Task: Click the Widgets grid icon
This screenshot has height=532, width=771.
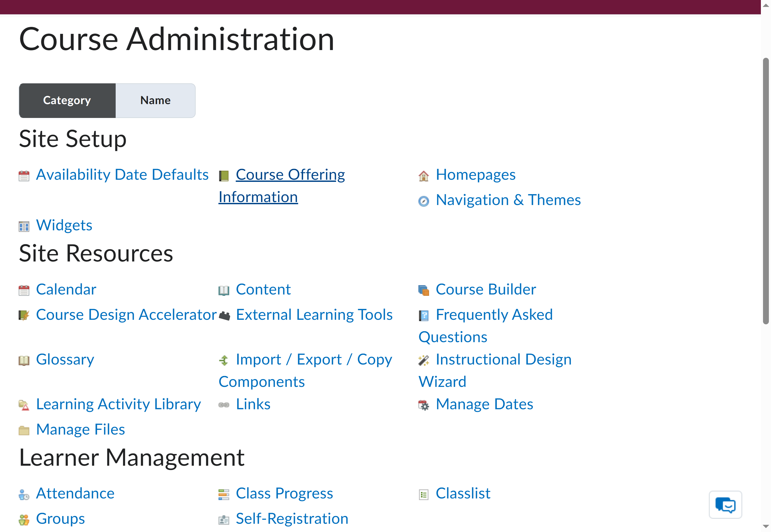Action: click(24, 226)
